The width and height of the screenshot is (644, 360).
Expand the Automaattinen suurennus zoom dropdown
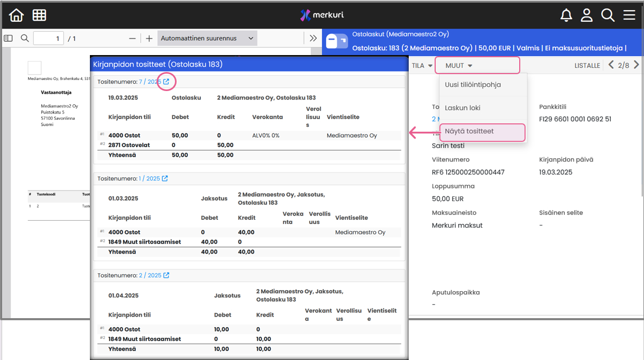click(207, 38)
